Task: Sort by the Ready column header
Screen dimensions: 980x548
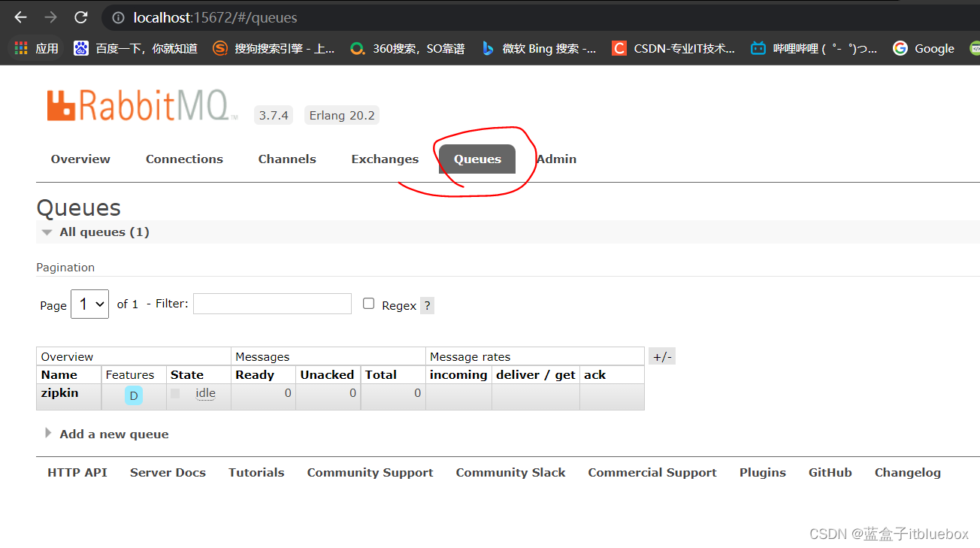Action: (255, 374)
